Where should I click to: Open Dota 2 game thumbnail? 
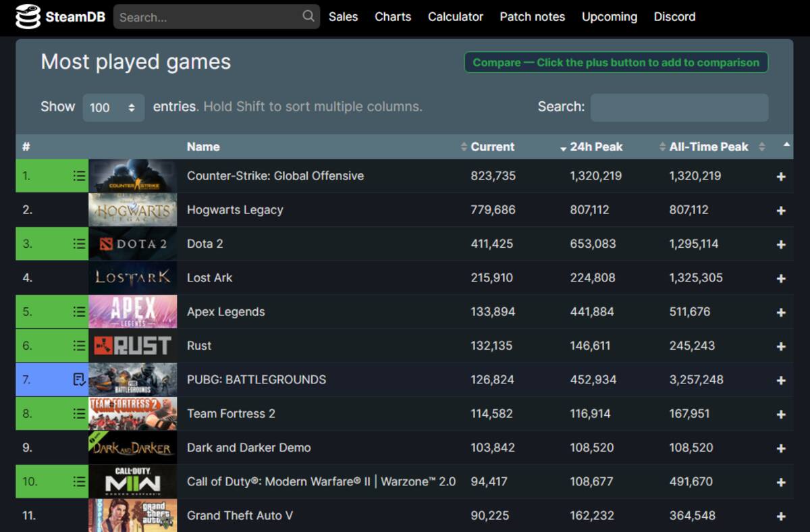click(133, 244)
